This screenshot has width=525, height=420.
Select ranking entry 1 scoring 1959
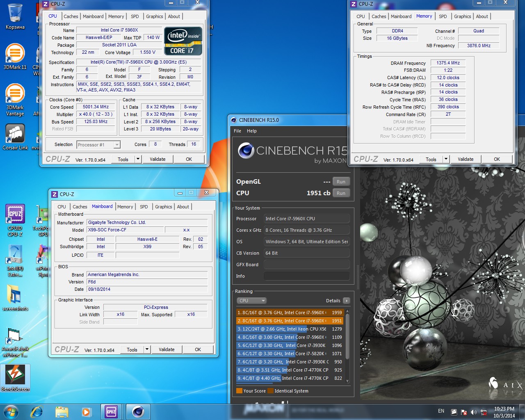tap(290, 313)
